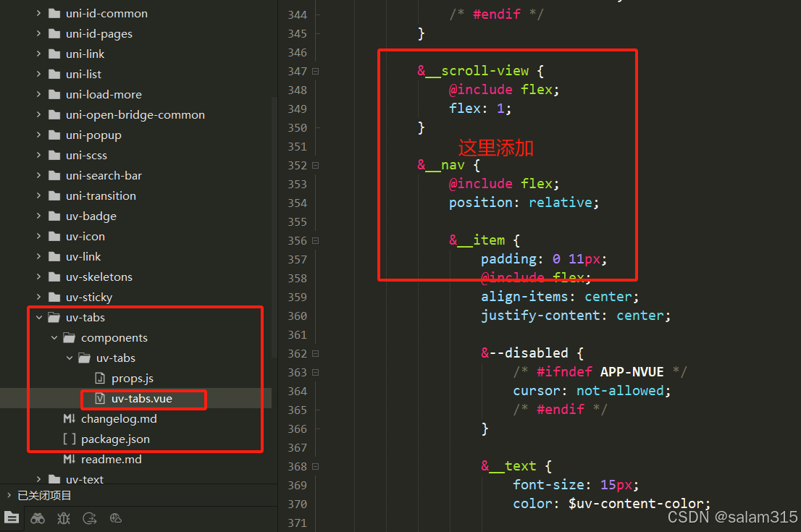Viewport: 801px width, 532px height.
Task: Click the sync arrow icon in bottom toolbar
Action: click(x=88, y=518)
